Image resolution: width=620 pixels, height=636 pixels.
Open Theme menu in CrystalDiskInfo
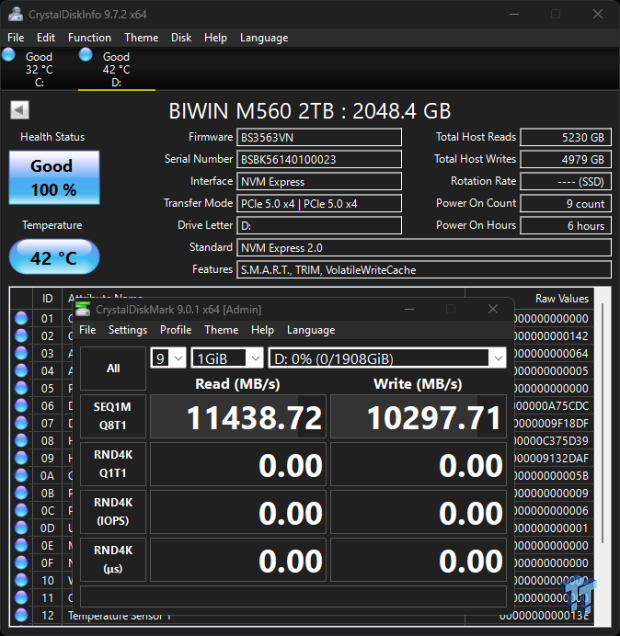point(141,38)
